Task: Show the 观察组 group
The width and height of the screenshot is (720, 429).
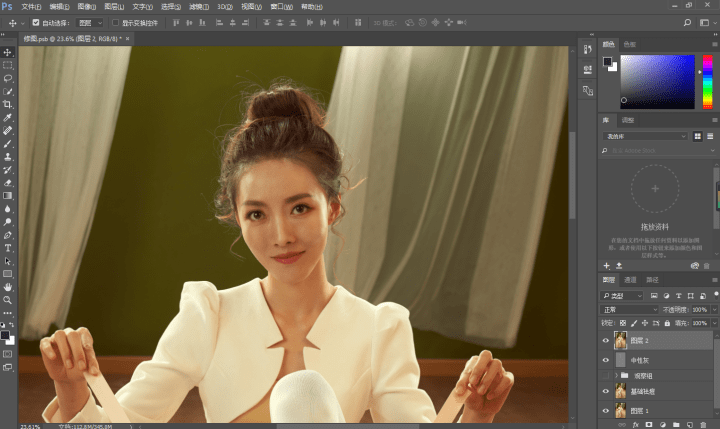Action: click(x=606, y=376)
